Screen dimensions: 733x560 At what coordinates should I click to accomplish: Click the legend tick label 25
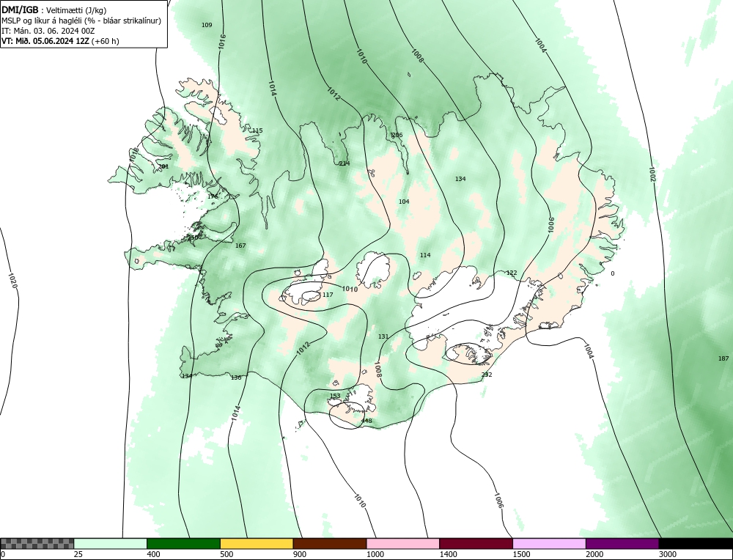coord(78,554)
